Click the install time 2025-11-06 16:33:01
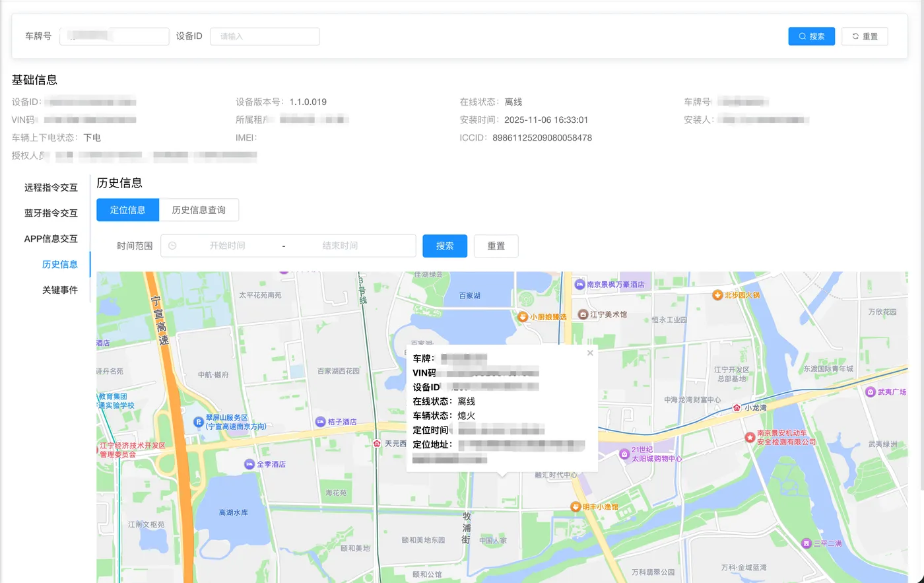The image size is (924, 583). coord(546,120)
